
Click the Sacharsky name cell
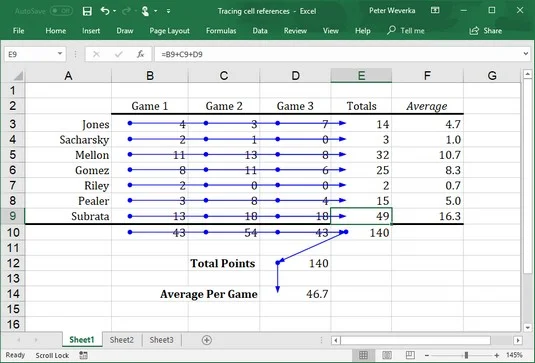68,139
